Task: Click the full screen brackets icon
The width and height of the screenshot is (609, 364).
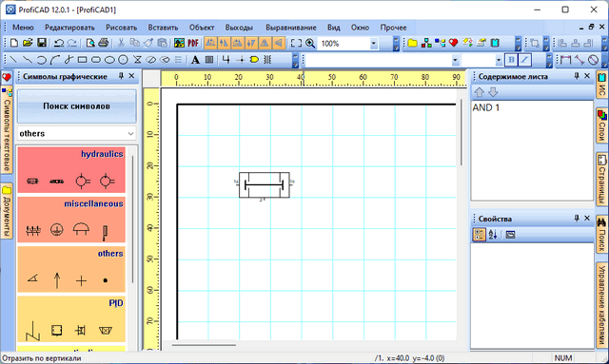Action: [x=296, y=43]
